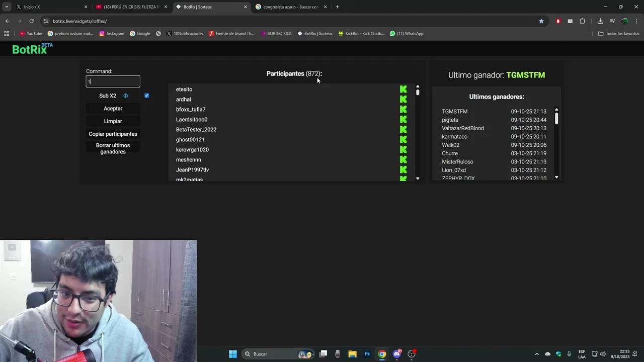This screenshot has width=644, height=362.
Task: Switch to the congresista azurin search tab
Action: click(x=291, y=7)
